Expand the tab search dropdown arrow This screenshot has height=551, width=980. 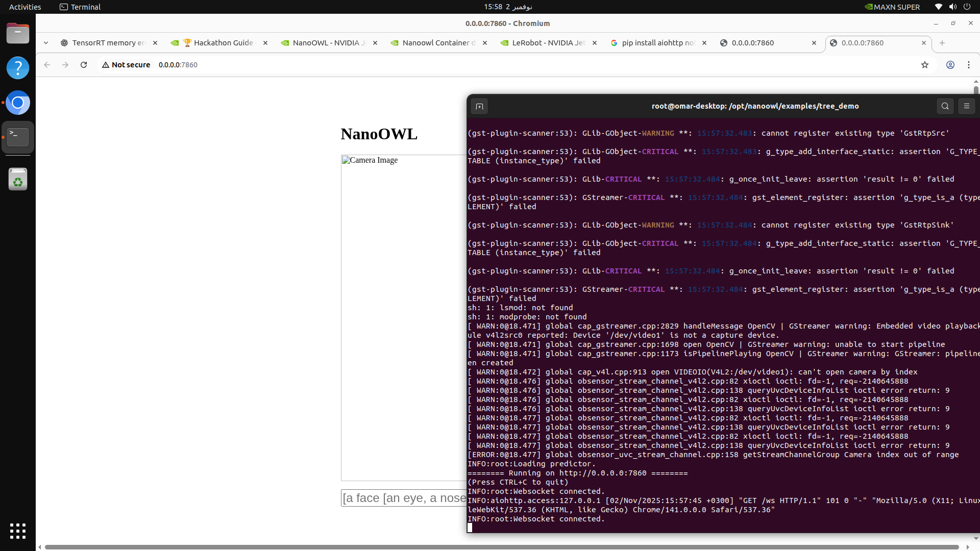click(46, 43)
